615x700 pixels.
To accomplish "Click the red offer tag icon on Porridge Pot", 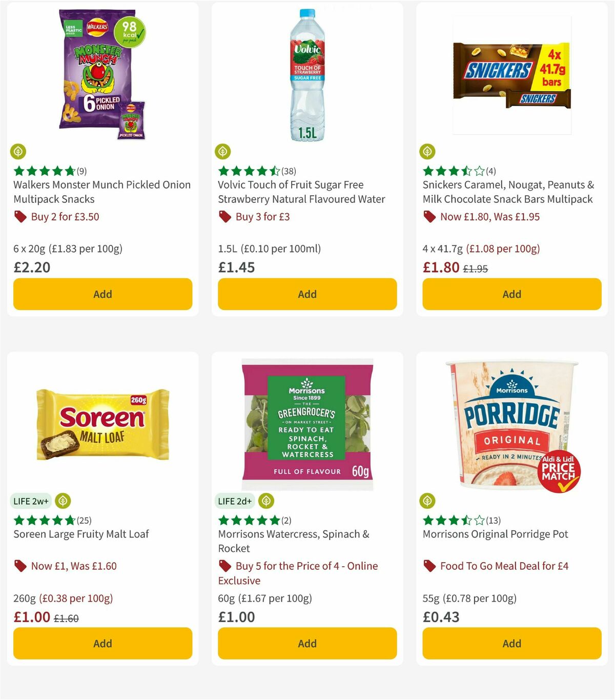I will coord(430,566).
